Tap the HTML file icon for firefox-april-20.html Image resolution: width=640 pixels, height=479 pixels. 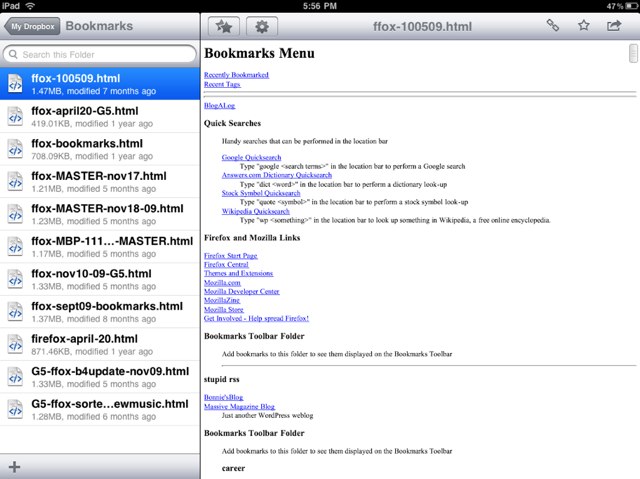(15, 344)
